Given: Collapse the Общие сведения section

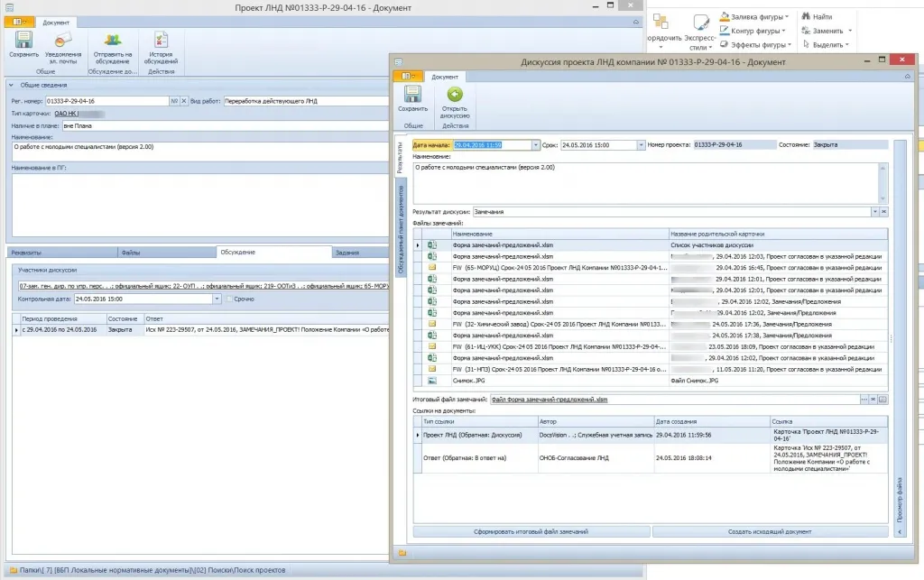Looking at the screenshot, I should tap(11, 86).
